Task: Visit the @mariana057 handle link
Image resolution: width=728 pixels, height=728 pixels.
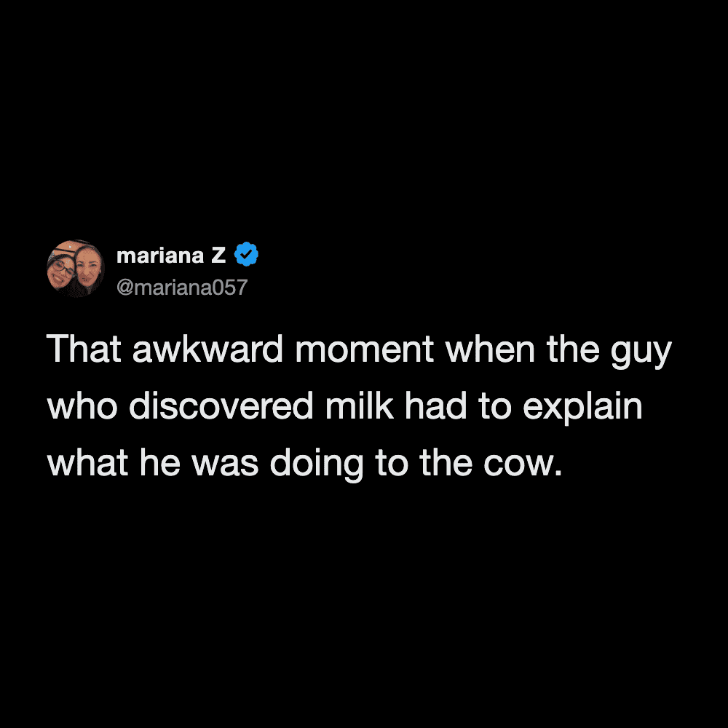Action: tap(182, 287)
